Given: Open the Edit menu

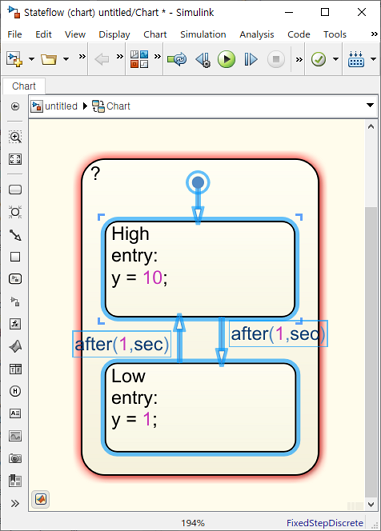Looking at the screenshot, I should (43, 34).
